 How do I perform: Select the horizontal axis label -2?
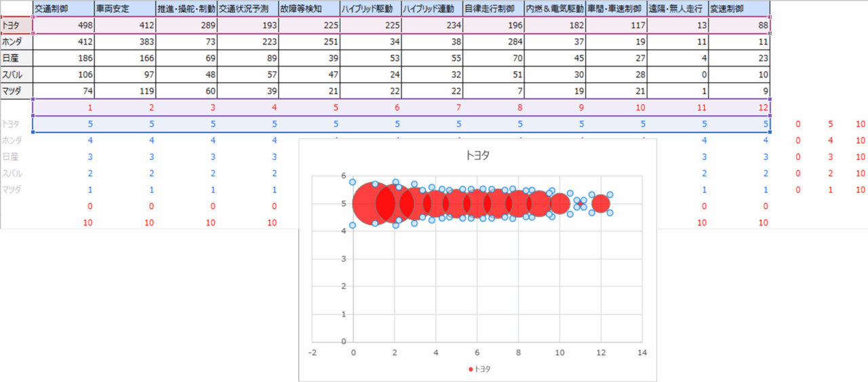(x=313, y=353)
